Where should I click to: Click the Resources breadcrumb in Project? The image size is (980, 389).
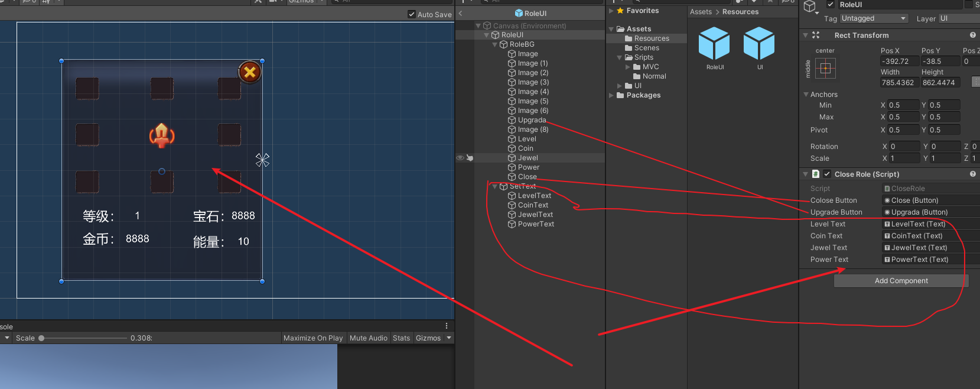[740, 12]
